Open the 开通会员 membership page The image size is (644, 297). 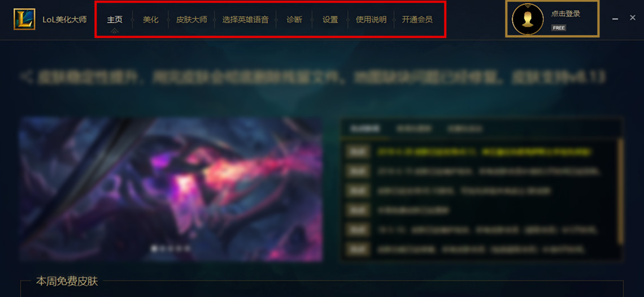click(x=417, y=20)
